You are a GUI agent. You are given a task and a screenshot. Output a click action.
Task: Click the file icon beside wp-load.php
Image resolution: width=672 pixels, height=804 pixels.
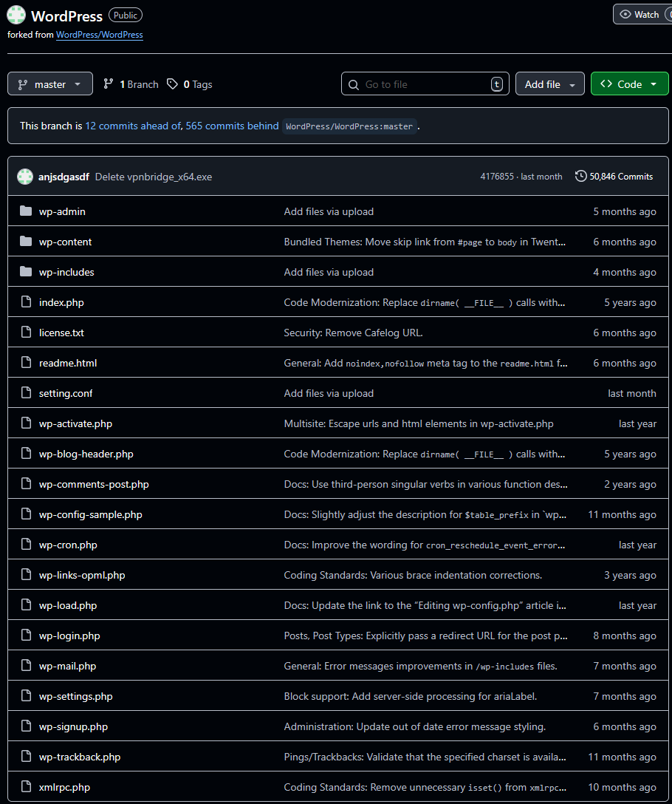click(26, 604)
